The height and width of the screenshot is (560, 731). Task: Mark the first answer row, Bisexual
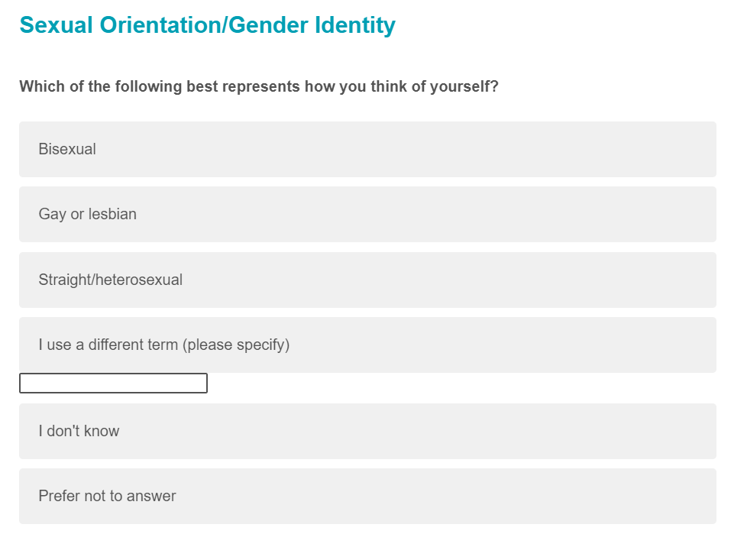point(367,149)
